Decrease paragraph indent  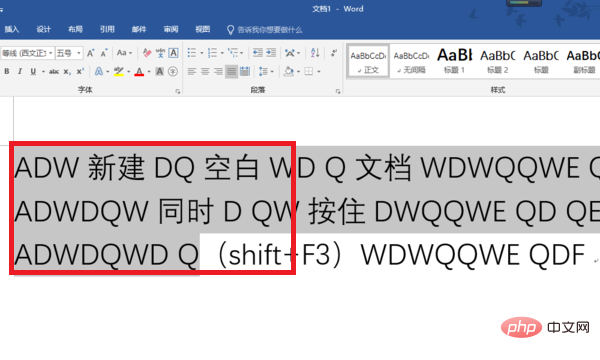click(x=258, y=53)
